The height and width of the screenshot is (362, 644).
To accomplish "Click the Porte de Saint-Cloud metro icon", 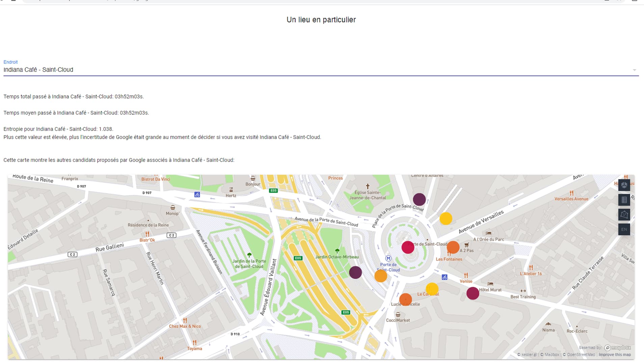I will tap(388, 258).
